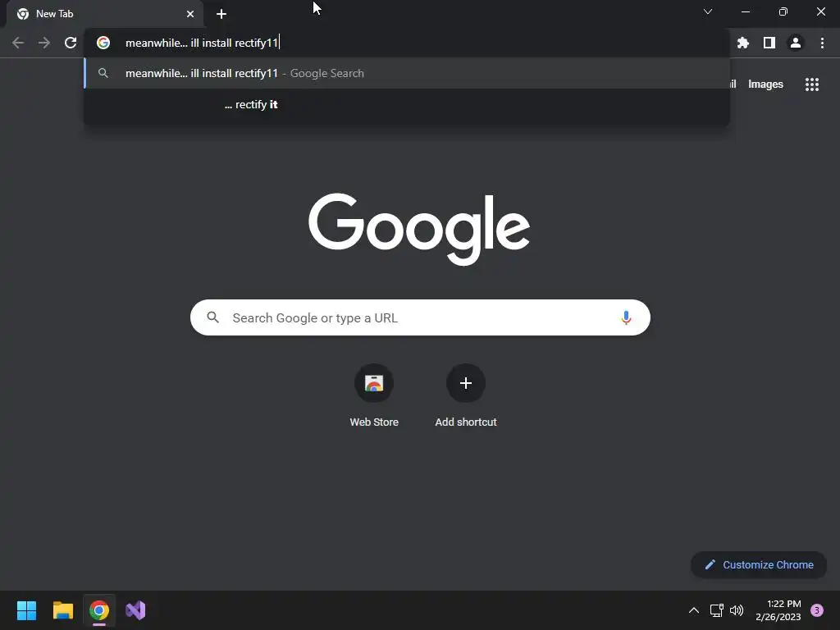Reload the page with the refresh icon

71,43
